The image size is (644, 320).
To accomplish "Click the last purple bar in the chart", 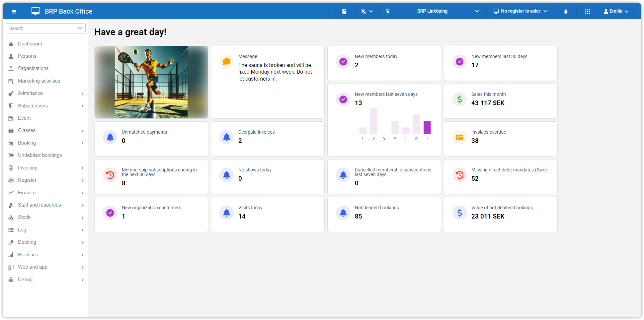I will click(427, 127).
